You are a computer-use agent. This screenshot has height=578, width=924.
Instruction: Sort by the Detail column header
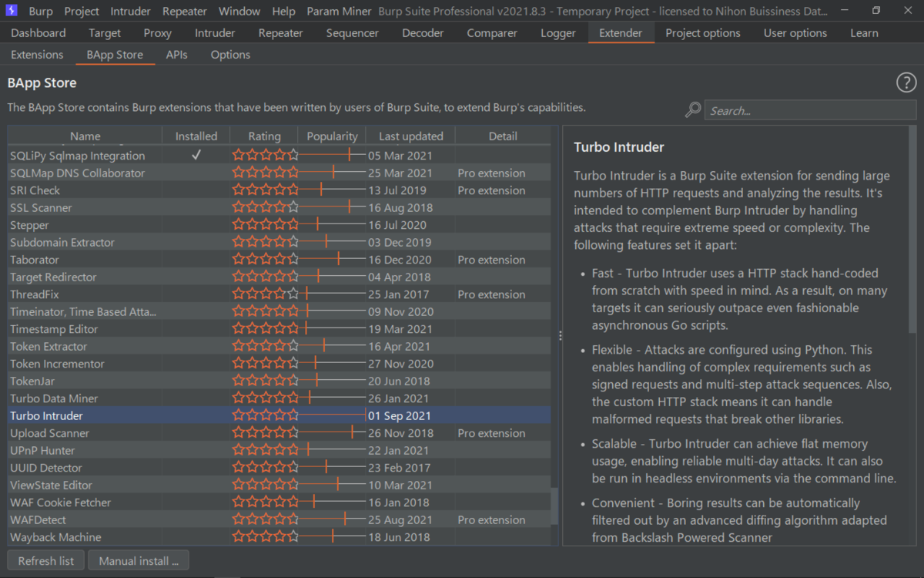click(x=503, y=136)
